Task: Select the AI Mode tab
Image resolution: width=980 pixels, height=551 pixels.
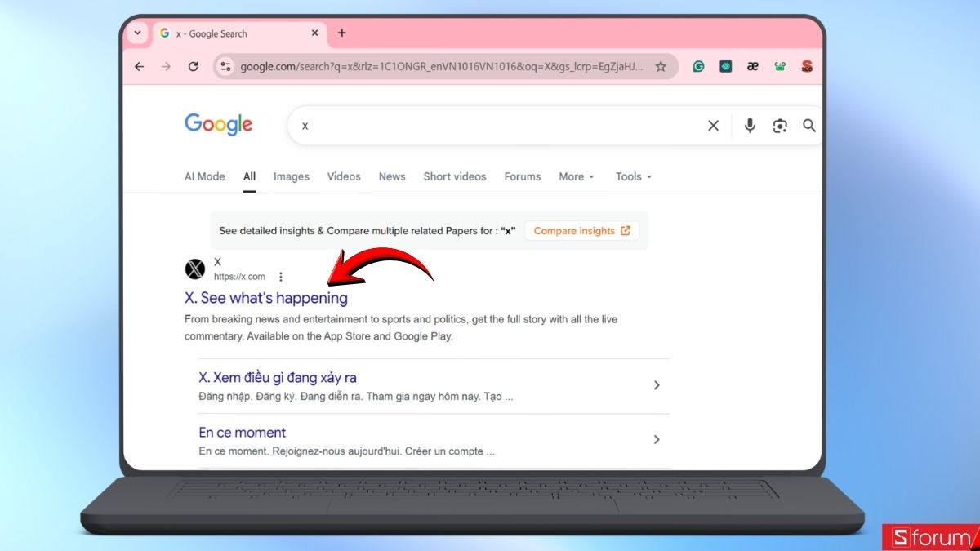Action: [204, 176]
